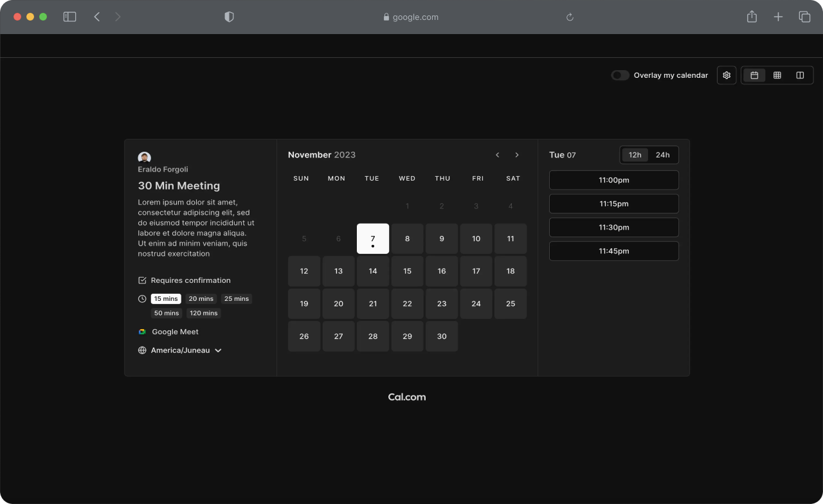Toggle the browser sidebar icon
This screenshot has height=504, width=823.
coord(69,17)
